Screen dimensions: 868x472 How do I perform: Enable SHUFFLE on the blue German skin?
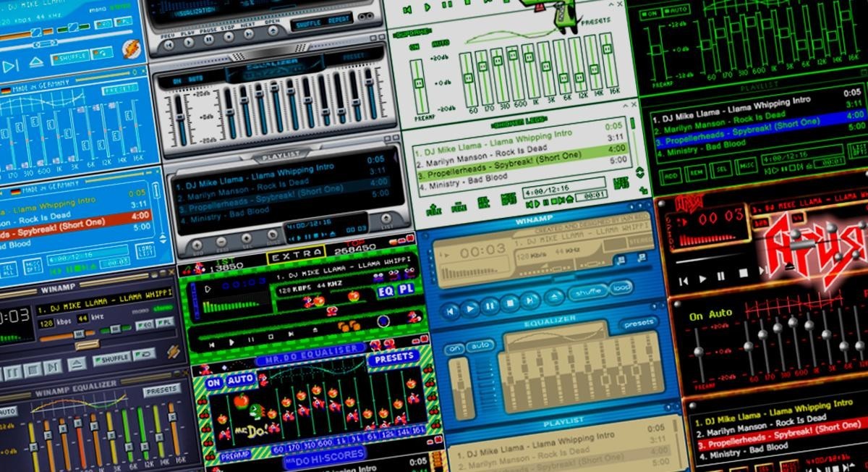[69, 56]
